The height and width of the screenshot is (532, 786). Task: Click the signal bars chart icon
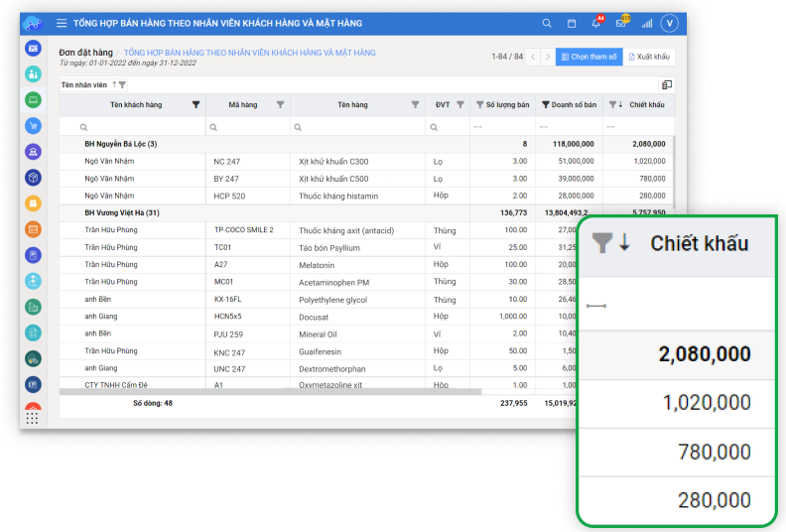point(647,23)
